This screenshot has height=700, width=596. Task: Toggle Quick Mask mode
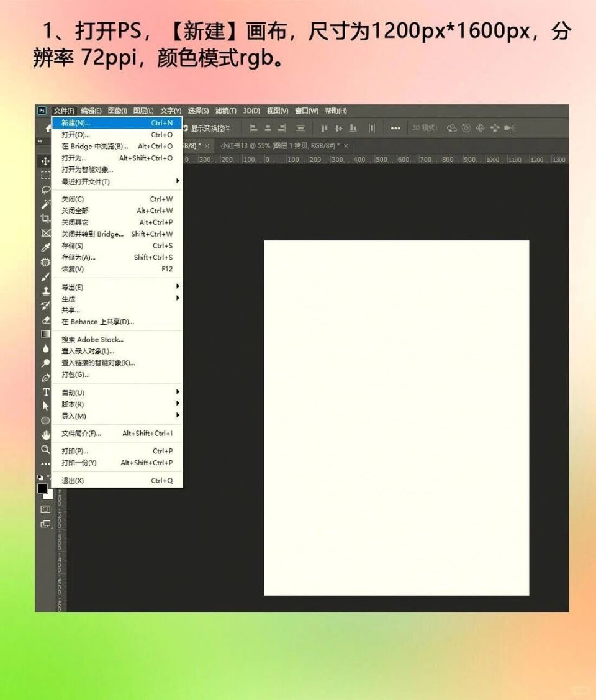pos(44,509)
